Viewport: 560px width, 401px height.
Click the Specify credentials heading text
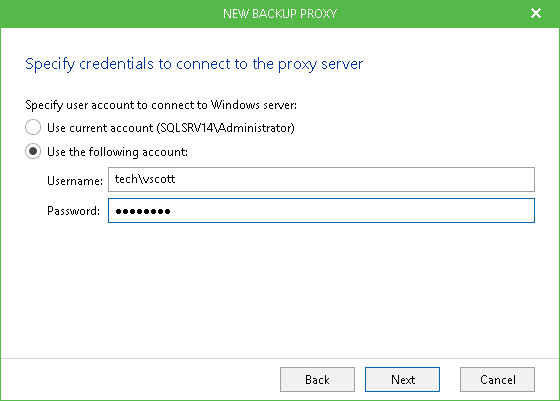[x=194, y=64]
